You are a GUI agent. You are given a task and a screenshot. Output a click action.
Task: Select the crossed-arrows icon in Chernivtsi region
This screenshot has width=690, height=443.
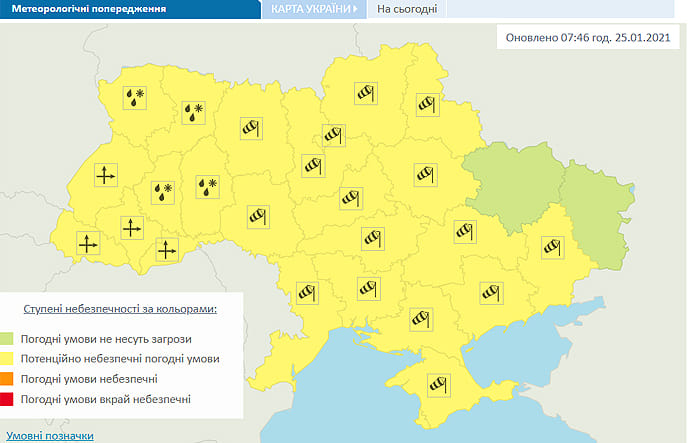click(x=167, y=250)
